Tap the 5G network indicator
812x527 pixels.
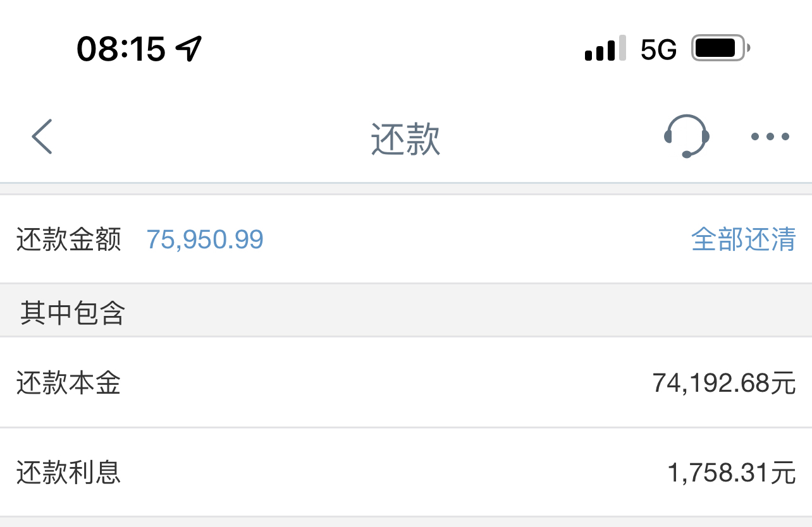(658, 49)
